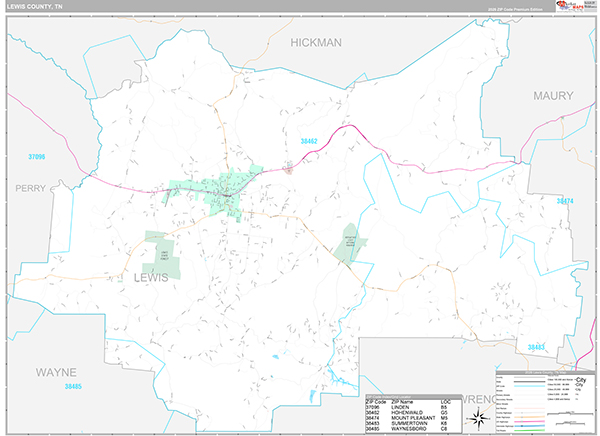Viewport: 600px width, 436px height.
Task: Click the 'LOC' column header
Action: (x=446, y=402)
